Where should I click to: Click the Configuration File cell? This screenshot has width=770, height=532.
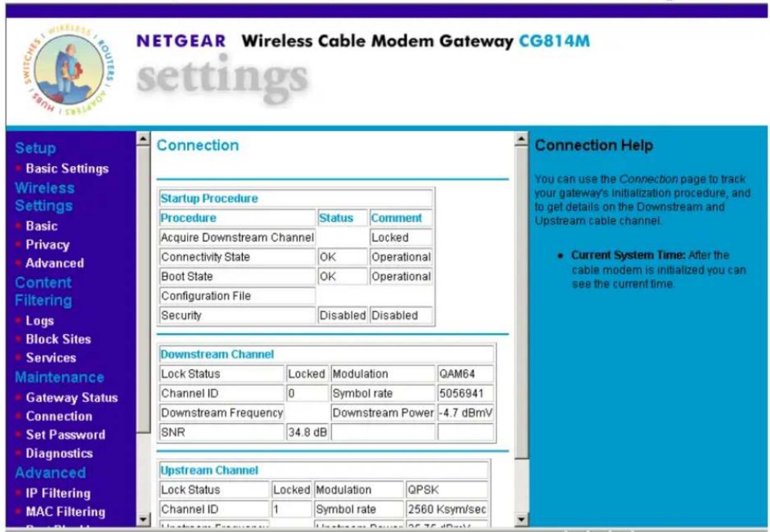coord(237,296)
